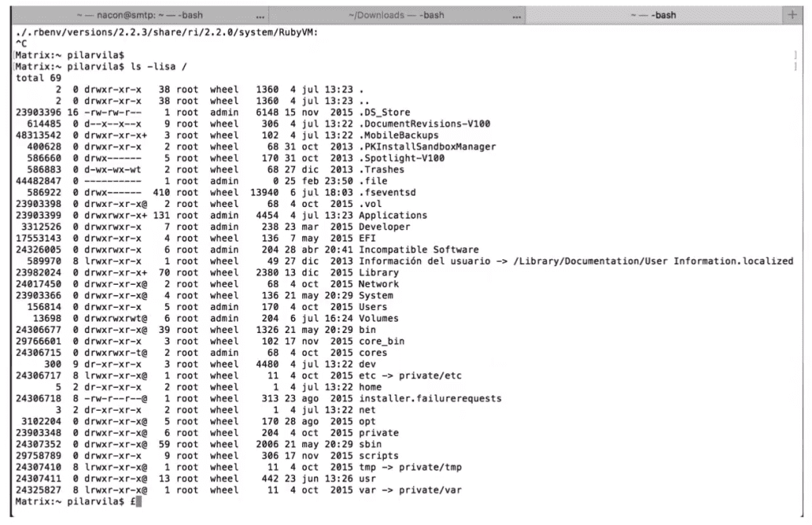Click the "etc -> private/etc" symlink entry
This screenshot has width=812, height=525.
click(x=410, y=376)
